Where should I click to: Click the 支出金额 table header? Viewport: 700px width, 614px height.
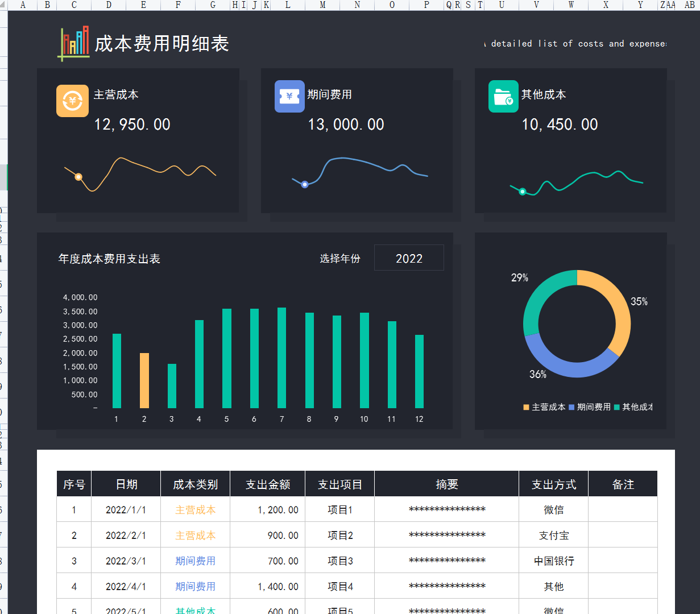pyautogui.click(x=267, y=483)
